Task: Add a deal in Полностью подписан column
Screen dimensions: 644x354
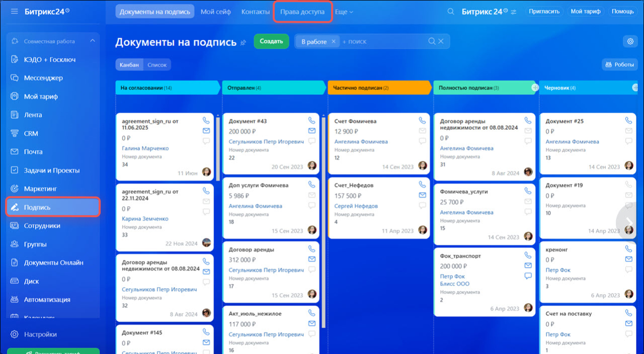Action: [535, 87]
